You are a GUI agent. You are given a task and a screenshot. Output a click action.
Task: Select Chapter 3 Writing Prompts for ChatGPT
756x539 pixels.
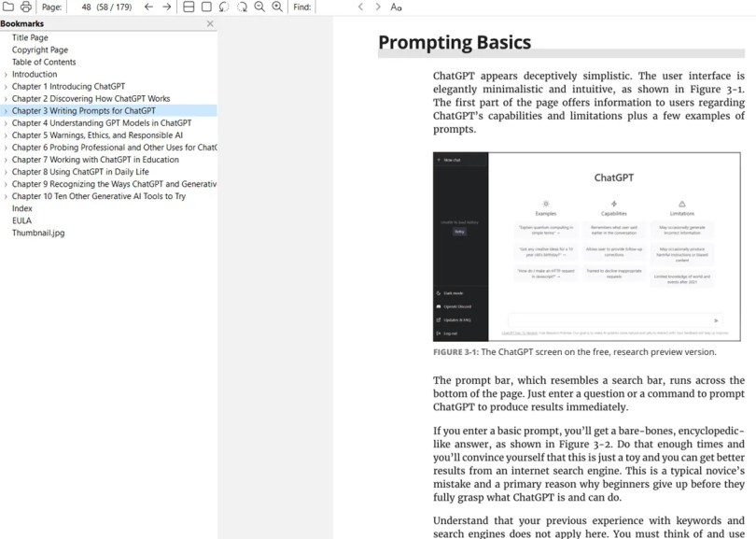[84, 110]
